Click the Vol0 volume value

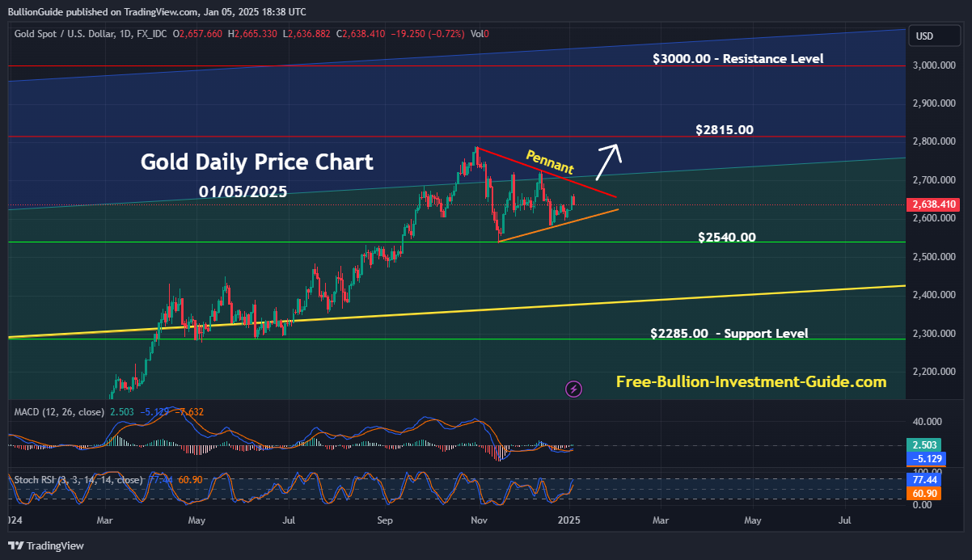pyautogui.click(x=480, y=34)
